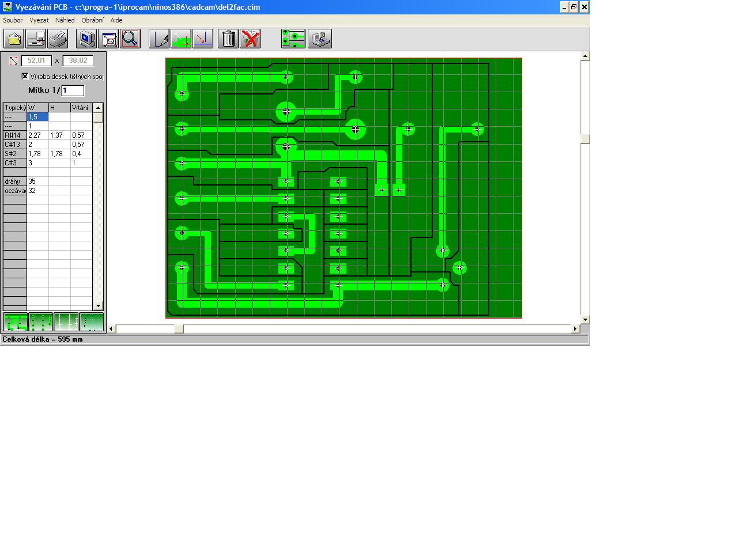Click the Mítko scale input field
Screen dimensions: 747x560
pyautogui.click(x=73, y=90)
